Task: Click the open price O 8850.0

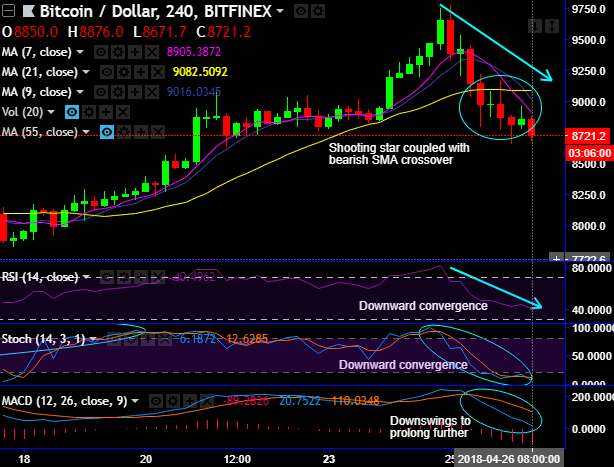Action: pos(30,32)
